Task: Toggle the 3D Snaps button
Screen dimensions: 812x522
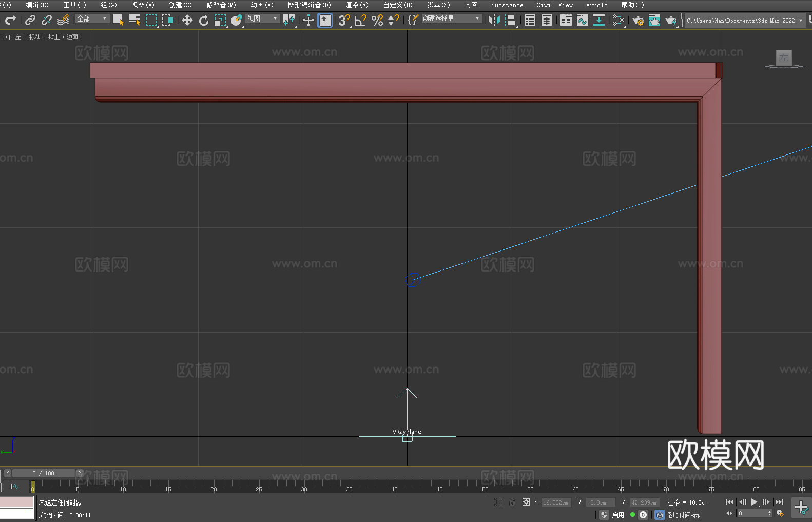Action: click(x=344, y=20)
